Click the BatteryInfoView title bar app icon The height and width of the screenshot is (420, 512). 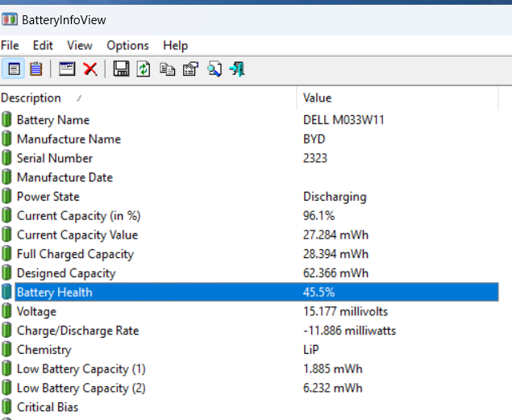(10, 19)
